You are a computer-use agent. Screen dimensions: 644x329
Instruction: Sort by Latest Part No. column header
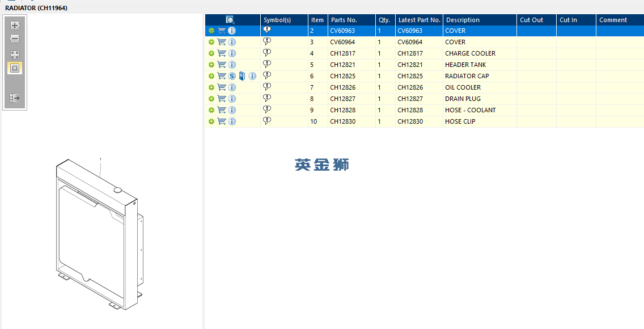click(x=419, y=20)
